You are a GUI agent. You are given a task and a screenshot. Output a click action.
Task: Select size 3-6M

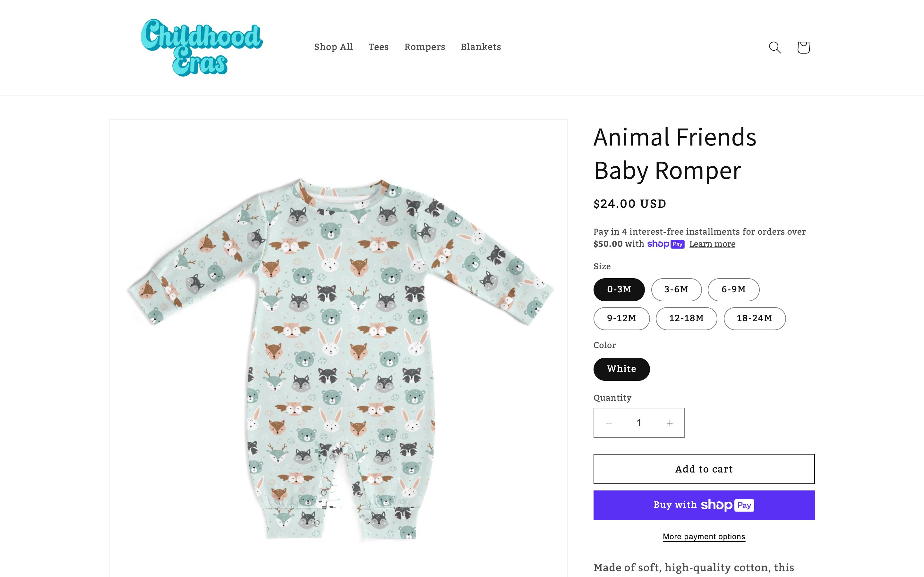click(x=676, y=290)
